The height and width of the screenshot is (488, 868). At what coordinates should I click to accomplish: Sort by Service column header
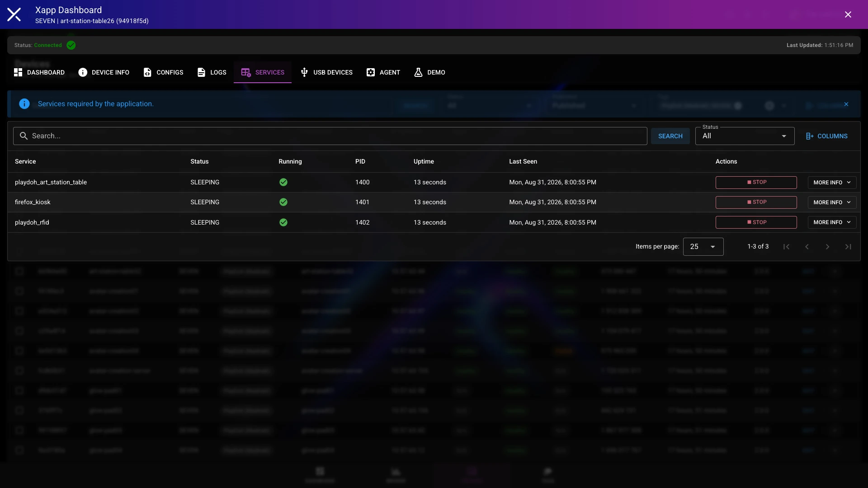(25, 161)
